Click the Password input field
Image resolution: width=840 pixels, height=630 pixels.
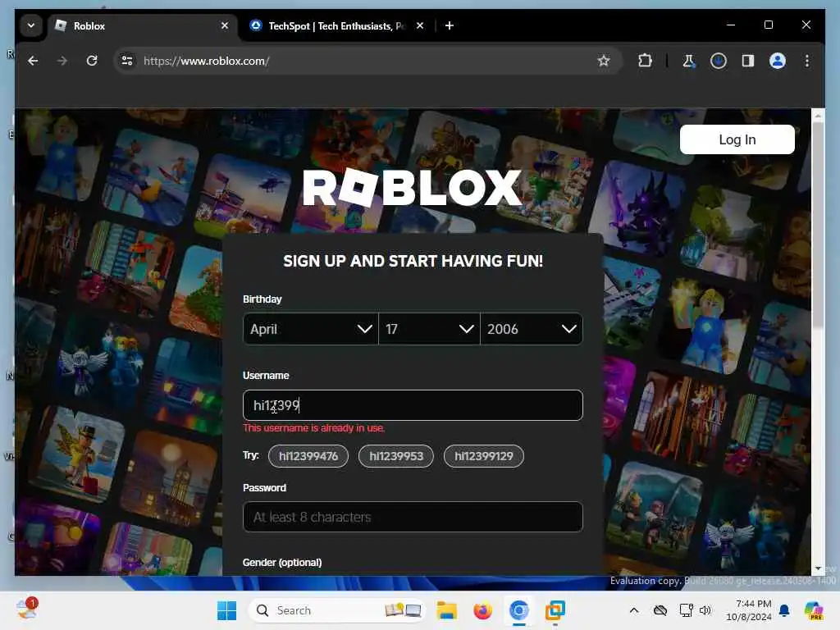[413, 517]
